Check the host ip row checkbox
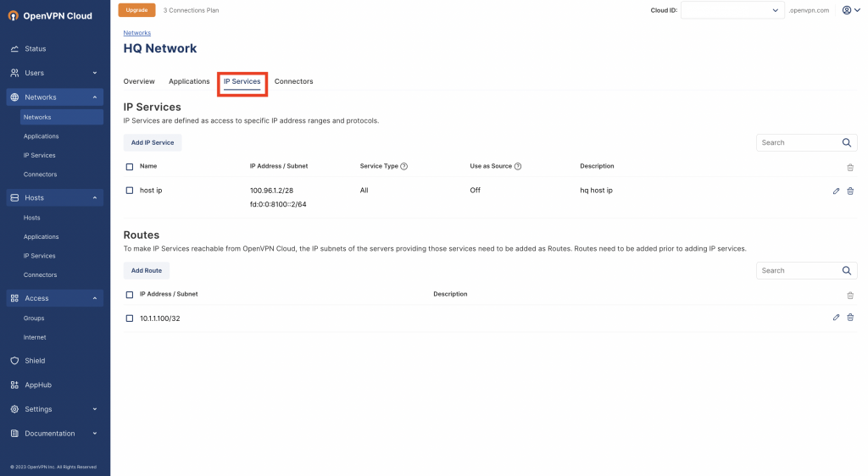Viewport: 868px width, 476px height. tap(130, 191)
